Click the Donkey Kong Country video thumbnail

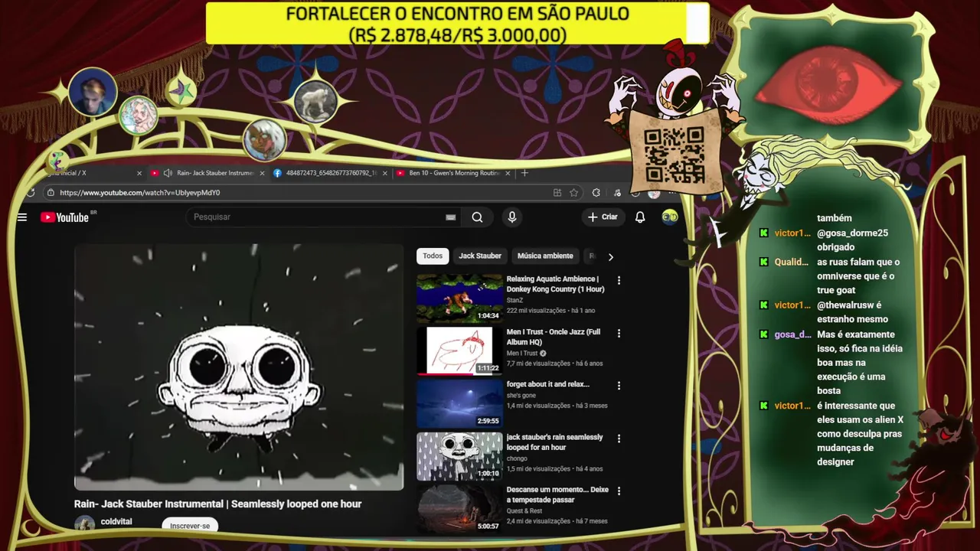click(x=459, y=298)
